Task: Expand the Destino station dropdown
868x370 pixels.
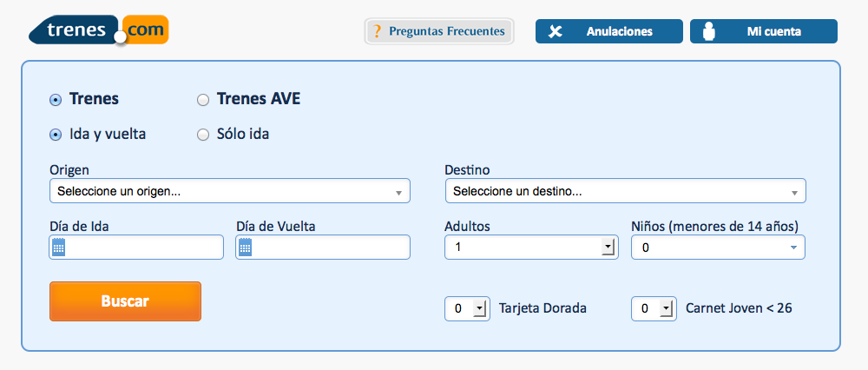Action: click(625, 191)
